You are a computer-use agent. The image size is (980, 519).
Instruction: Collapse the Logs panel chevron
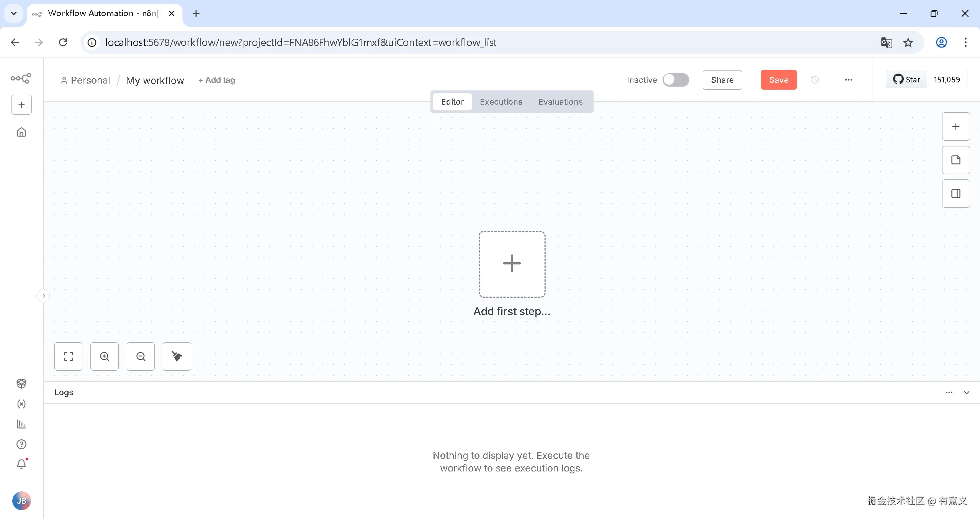[966, 393]
